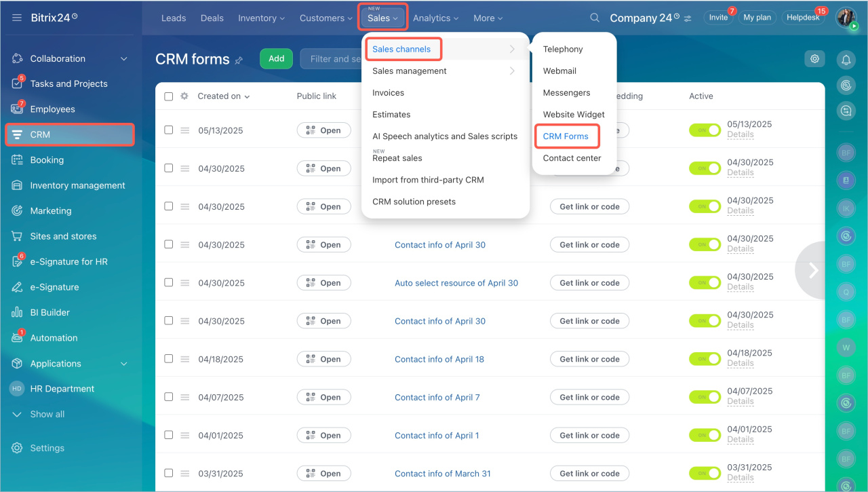
Task: Click the green Add button
Action: (x=276, y=59)
